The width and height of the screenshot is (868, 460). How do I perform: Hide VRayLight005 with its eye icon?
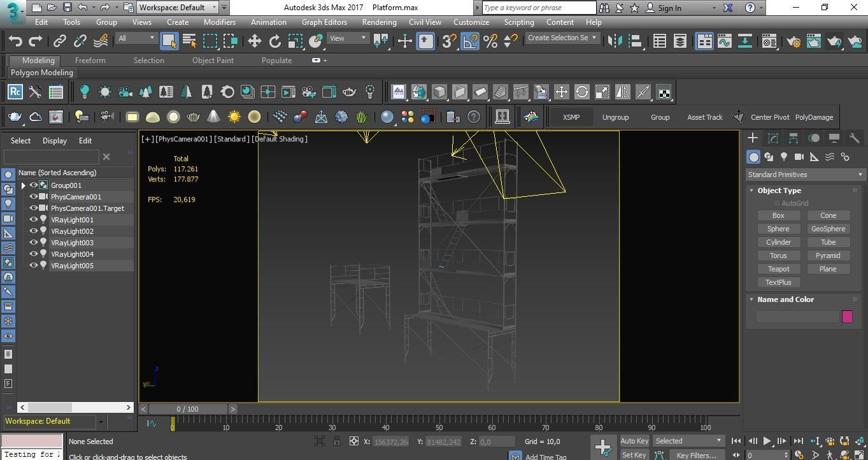[34, 266]
